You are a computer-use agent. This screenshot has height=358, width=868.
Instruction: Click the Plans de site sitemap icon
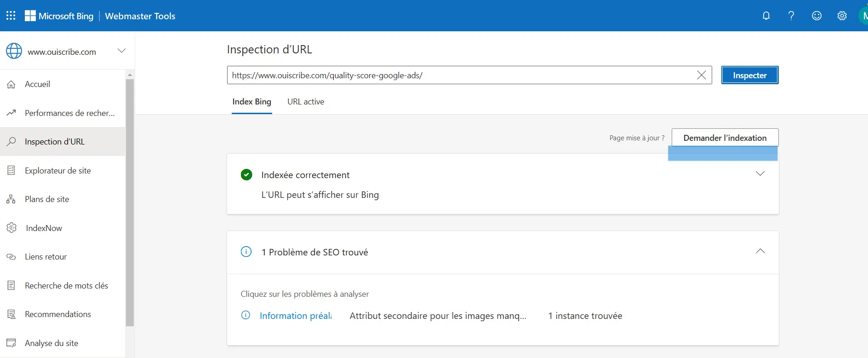point(11,199)
